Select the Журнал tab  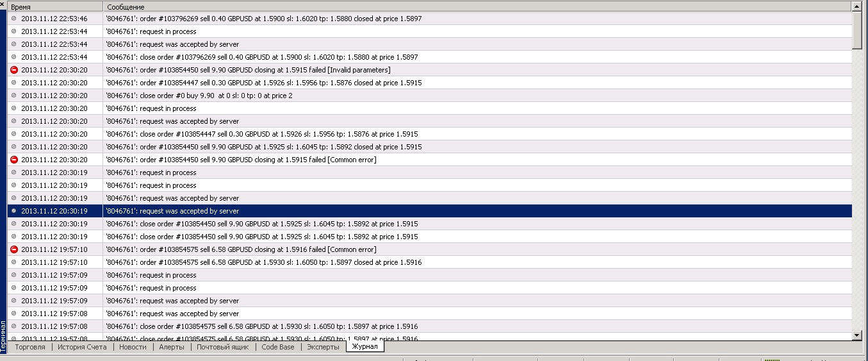[x=365, y=347]
